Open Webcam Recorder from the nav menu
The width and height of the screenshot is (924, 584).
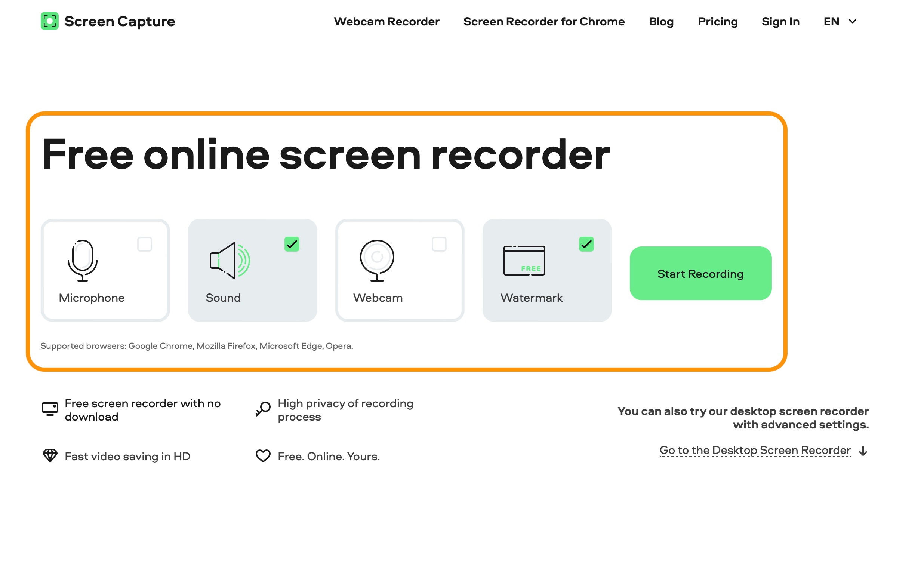386,21
